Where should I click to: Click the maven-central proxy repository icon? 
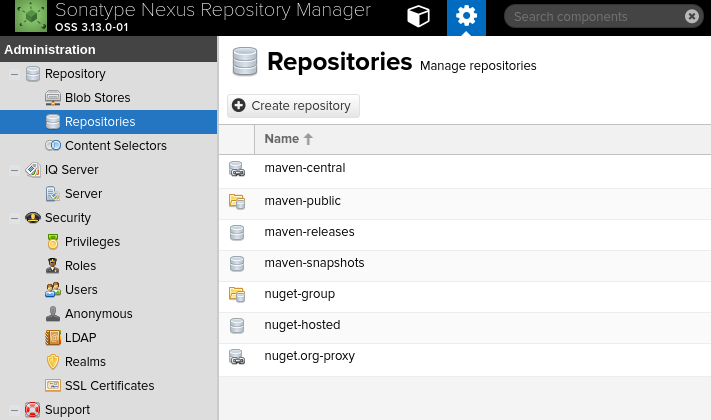[x=237, y=169]
